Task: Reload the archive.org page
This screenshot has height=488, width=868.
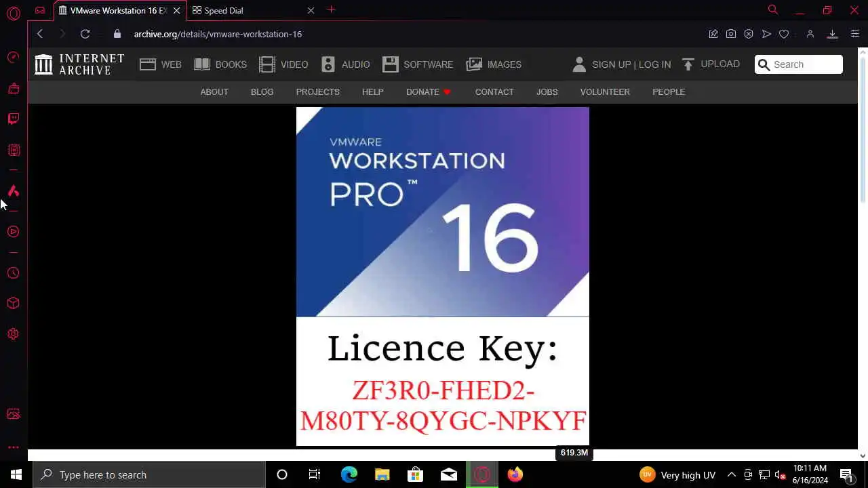Action: pos(85,34)
